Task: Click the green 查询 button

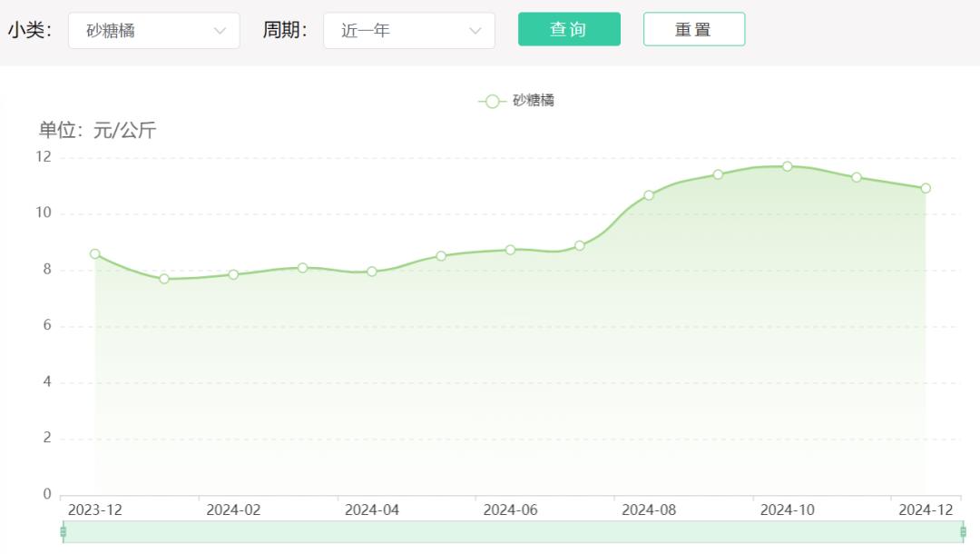Action: (569, 29)
